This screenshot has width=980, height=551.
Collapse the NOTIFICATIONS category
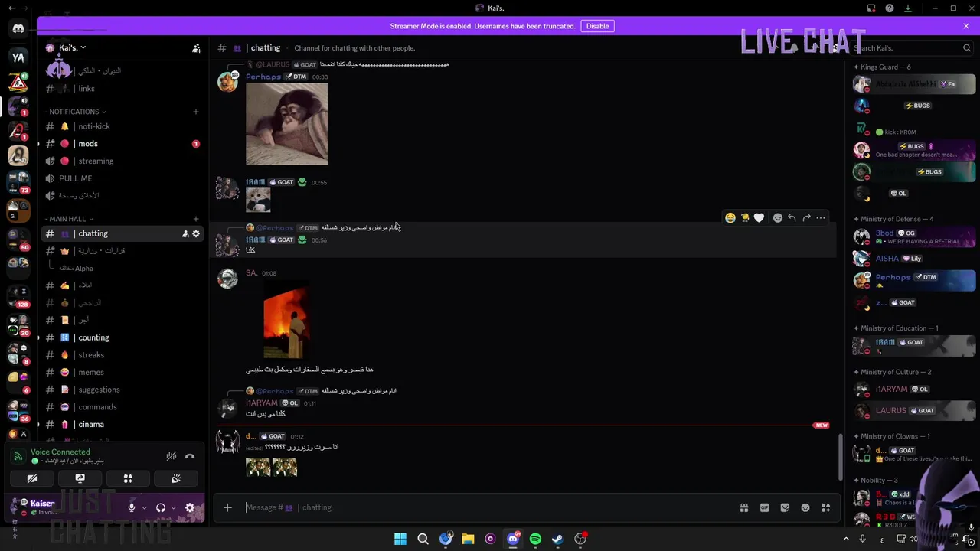[x=75, y=112]
